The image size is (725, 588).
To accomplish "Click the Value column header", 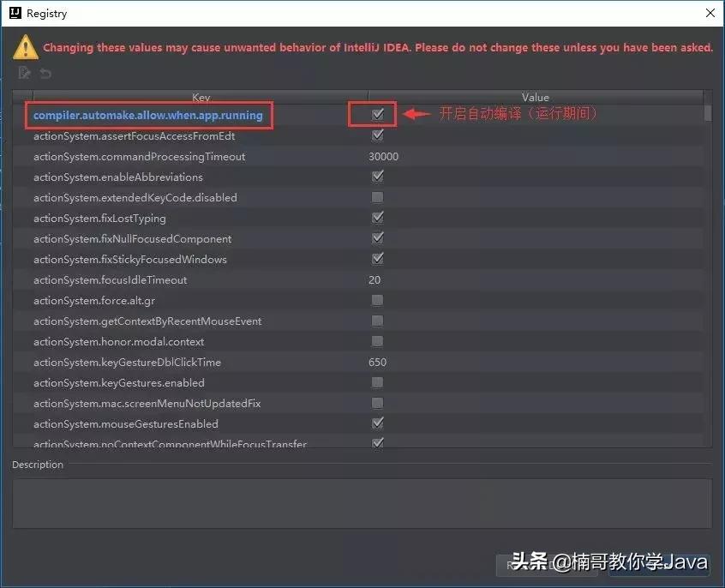I will [x=536, y=97].
